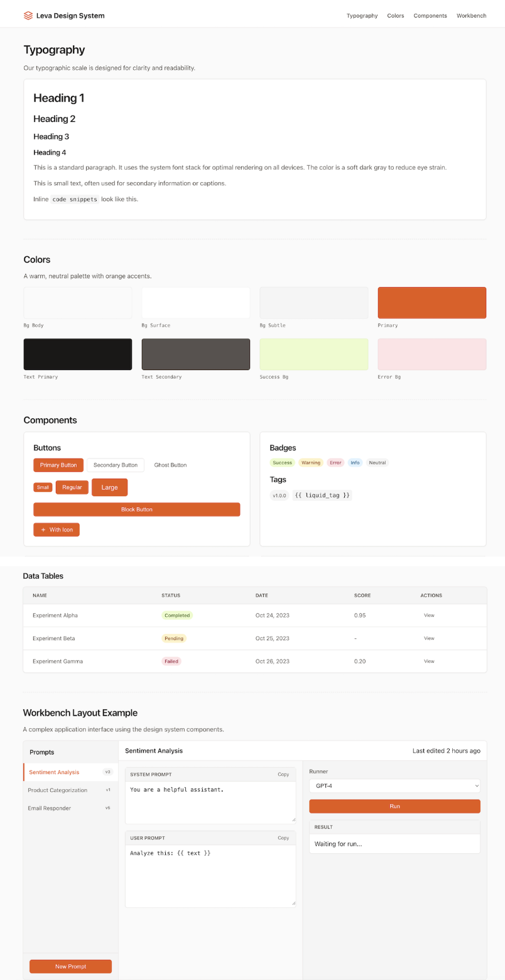Select the Primary orange color swatch
Image resolution: width=505 pixels, height=980 pixels.
[x=432, y=303]
